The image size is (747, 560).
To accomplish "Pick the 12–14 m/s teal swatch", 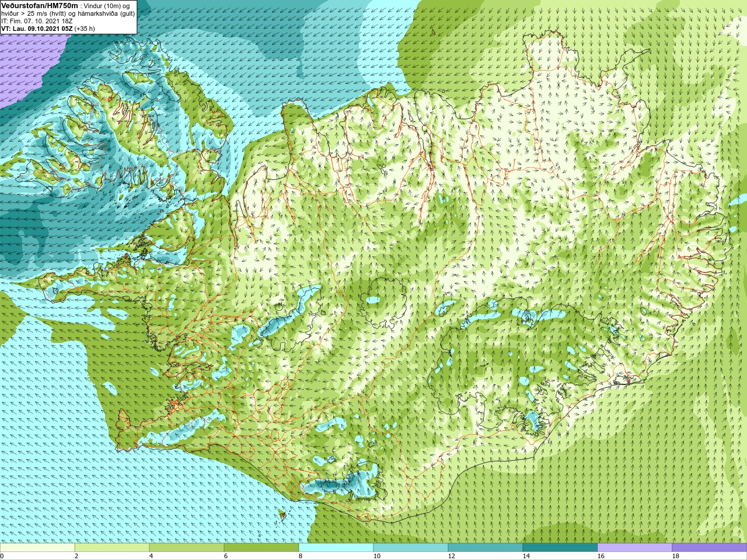I will (486, 548).
